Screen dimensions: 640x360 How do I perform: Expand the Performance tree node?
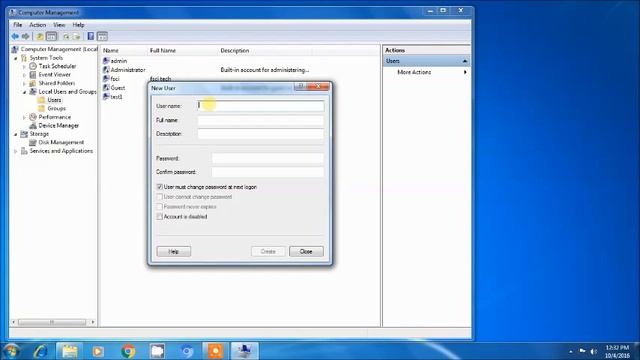point(24,118)
